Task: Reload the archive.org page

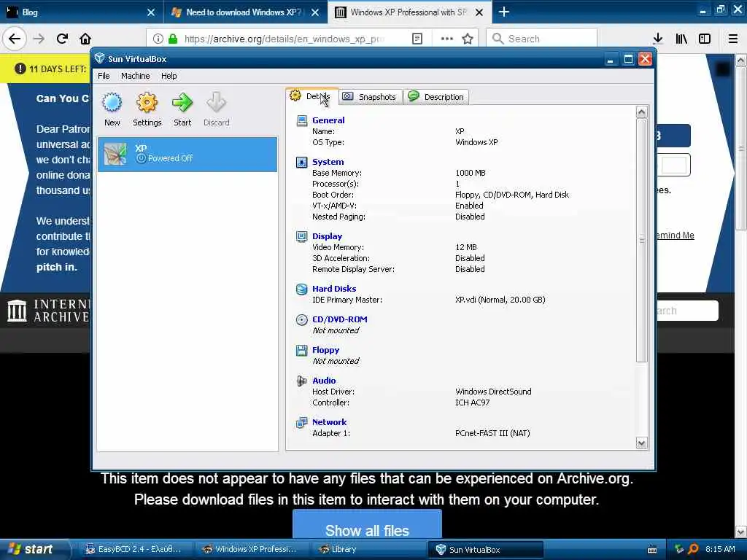Action: (62, 39)
